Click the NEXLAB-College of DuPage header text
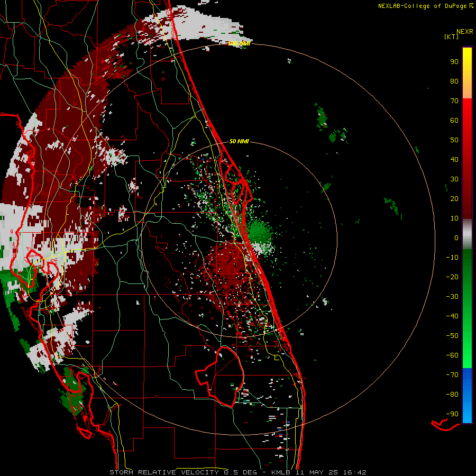Image resolution: width=476 pixels, height=476 pixels. click(426, 6)
